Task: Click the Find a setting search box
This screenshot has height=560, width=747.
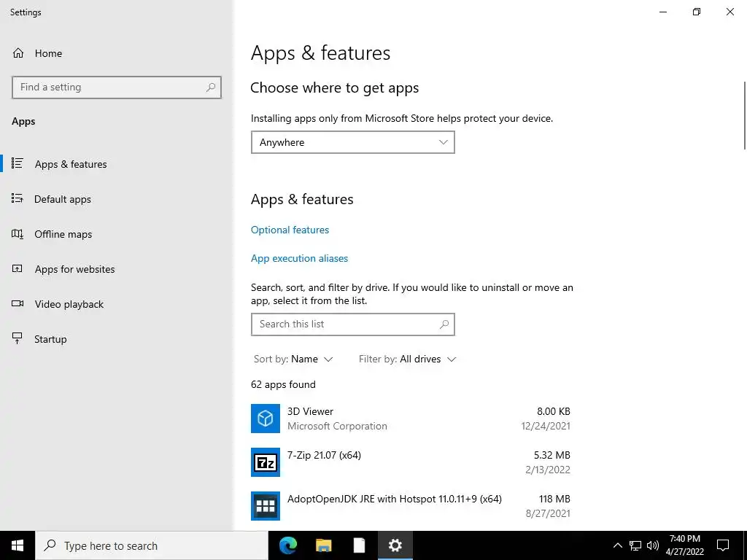Action: (x=117, y=87)
